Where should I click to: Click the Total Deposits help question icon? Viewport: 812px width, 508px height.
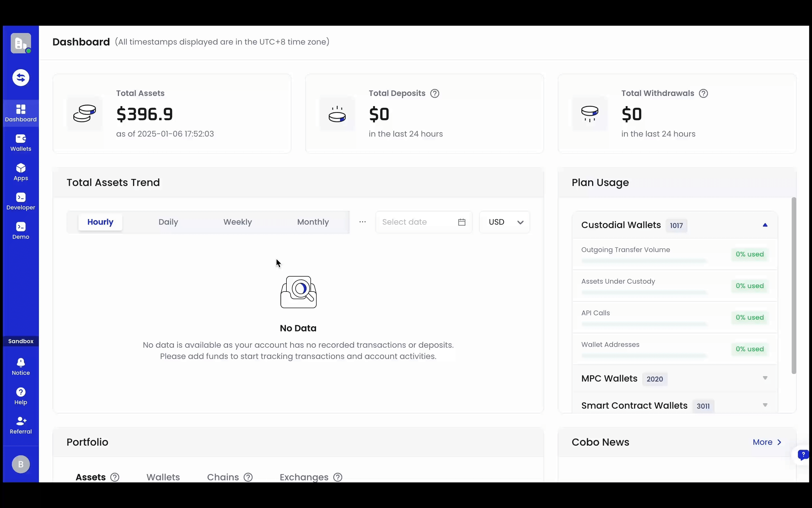point(435,93)
